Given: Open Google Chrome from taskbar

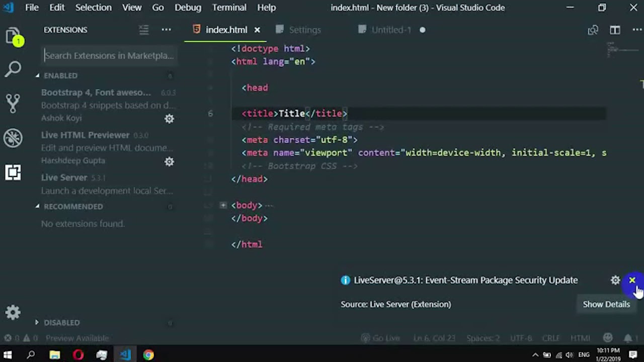Looking at the screenshot, I should click(x=148, y=355).
